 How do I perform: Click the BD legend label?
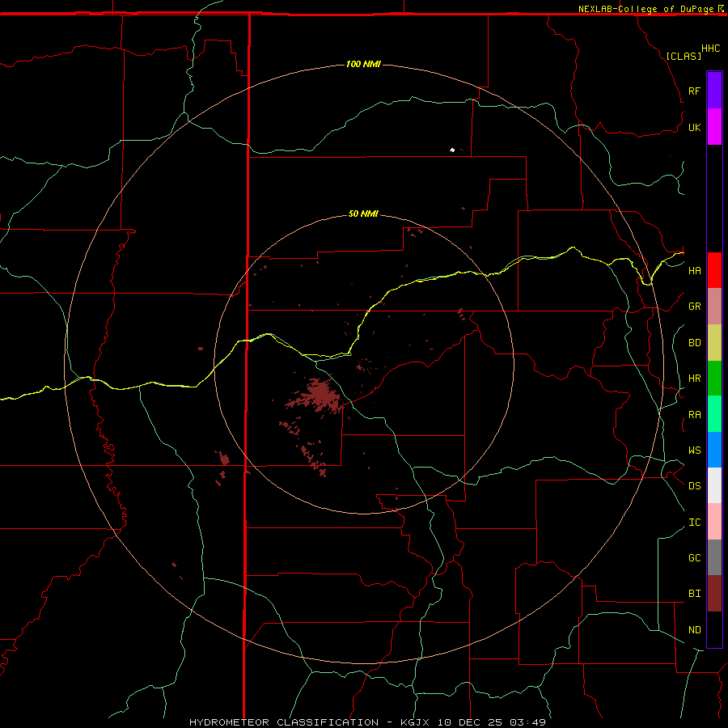[x=694, y=343]
